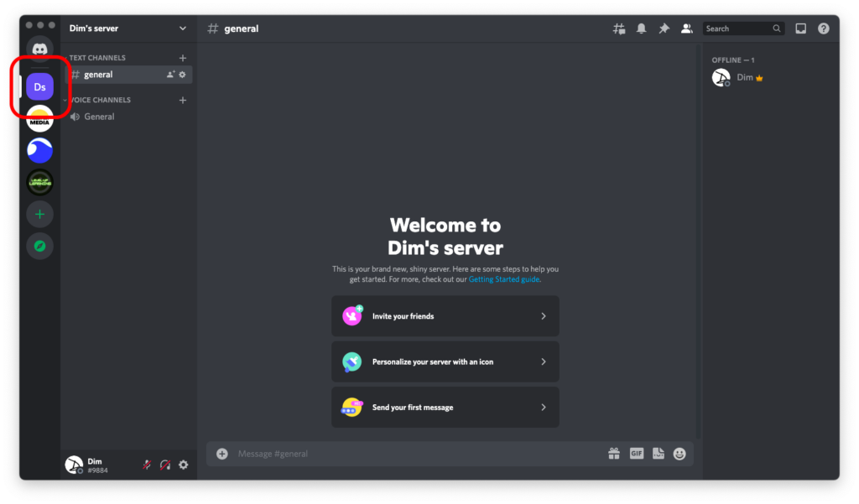Toggle microphone mute
Viewport: 859px width, 504px height.
(147, 465)
